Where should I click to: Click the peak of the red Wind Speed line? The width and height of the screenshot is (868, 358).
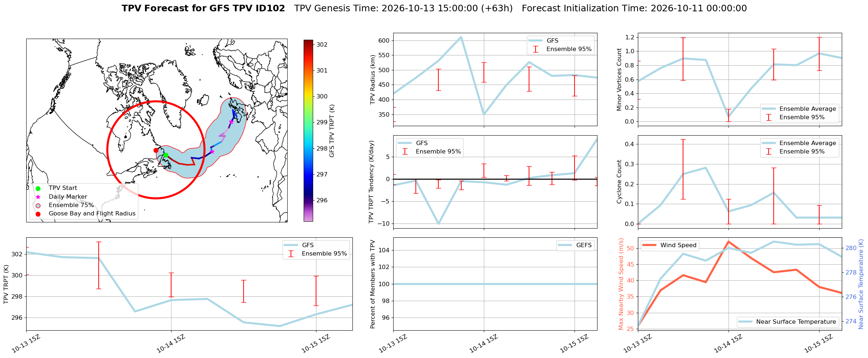click(x=728, y=241)
